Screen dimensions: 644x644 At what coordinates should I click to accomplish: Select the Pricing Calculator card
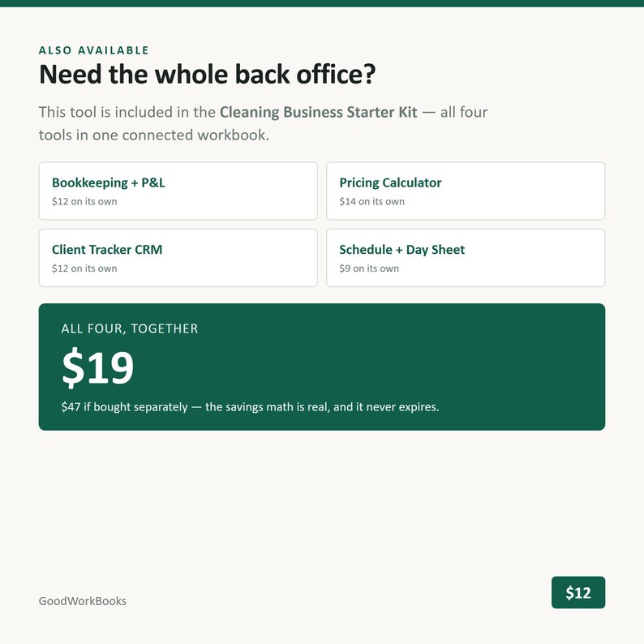pos(466,191)
